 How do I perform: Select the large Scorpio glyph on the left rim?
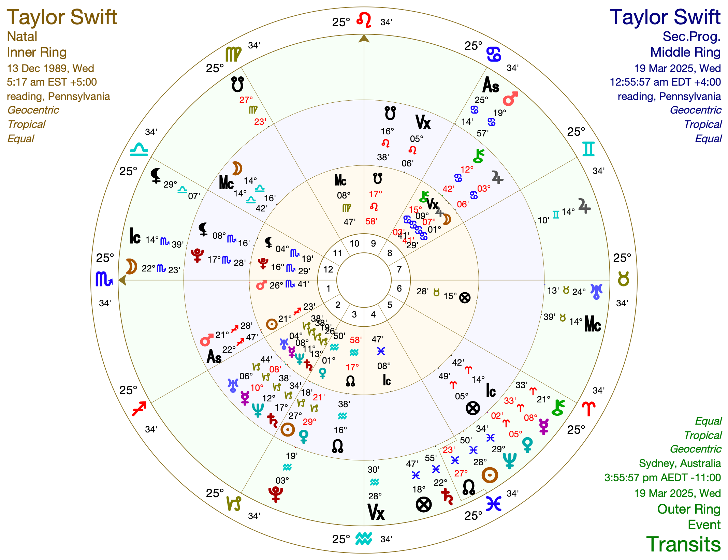(104, 279)
